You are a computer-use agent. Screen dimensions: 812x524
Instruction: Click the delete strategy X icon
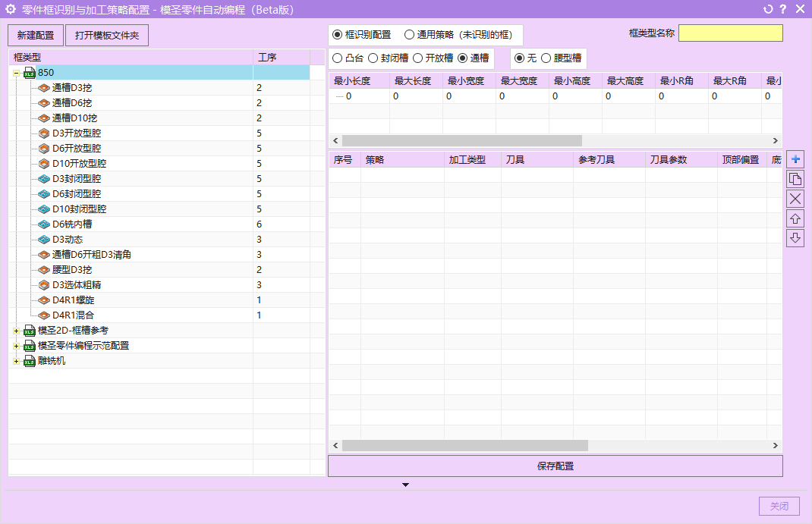point(795,199)
